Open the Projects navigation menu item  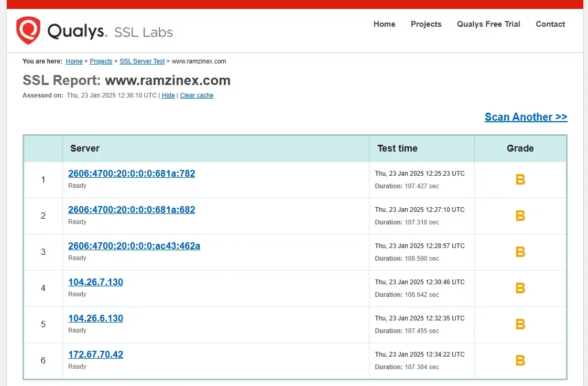426,24
